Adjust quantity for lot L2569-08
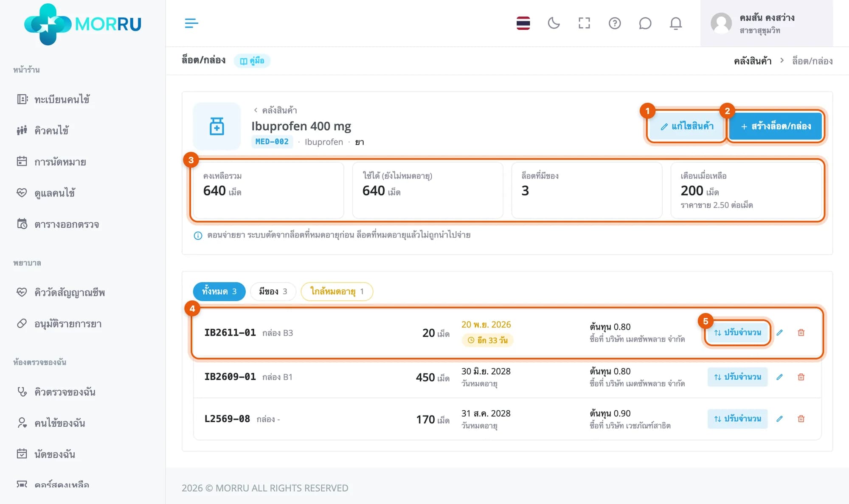 (x=737, y=419)
